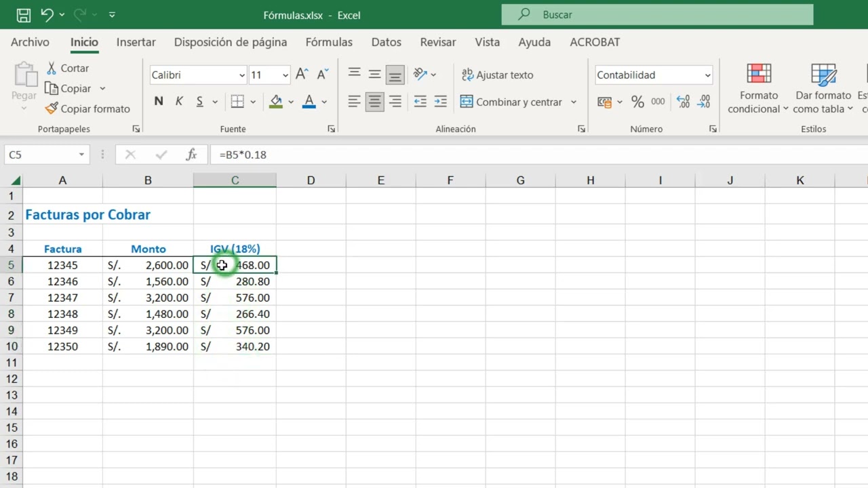Expand the borders dropdown arrow

[253, 102]
